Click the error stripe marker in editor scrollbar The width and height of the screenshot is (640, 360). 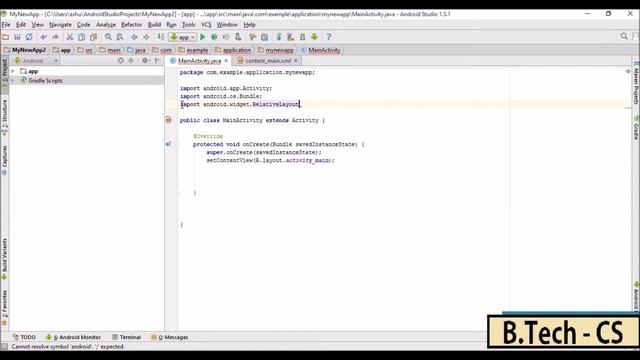(628, 107)
